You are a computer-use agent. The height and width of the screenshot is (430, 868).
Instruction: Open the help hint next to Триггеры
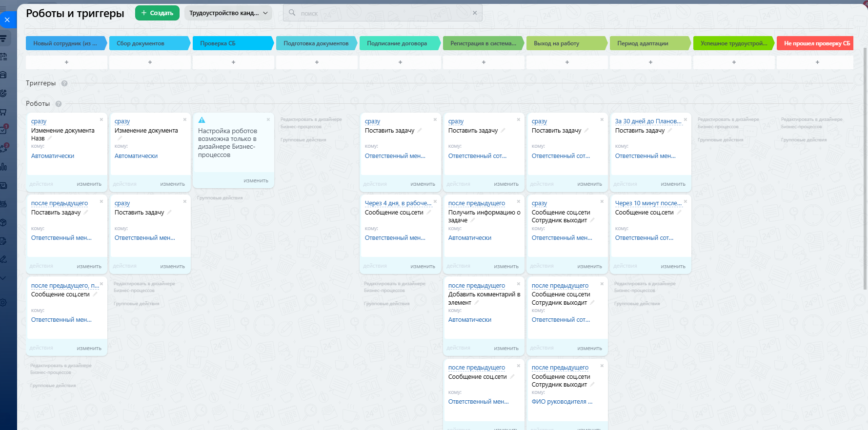tap(64, 83)
